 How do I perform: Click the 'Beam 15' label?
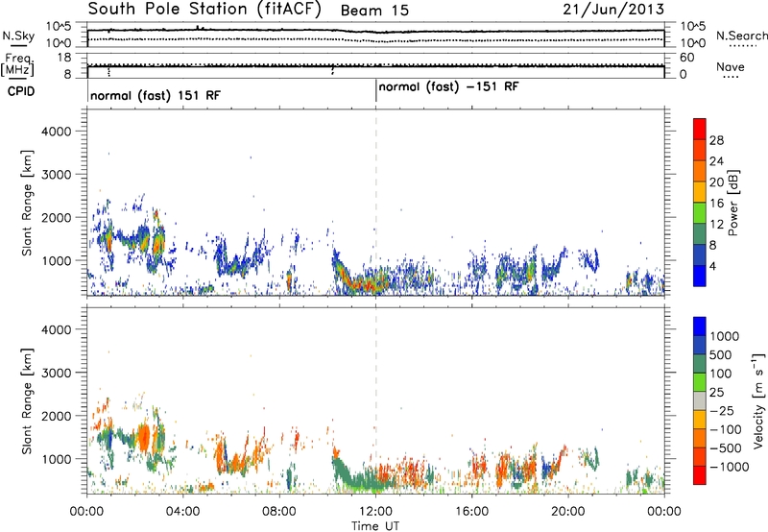(x=374, y=11)
